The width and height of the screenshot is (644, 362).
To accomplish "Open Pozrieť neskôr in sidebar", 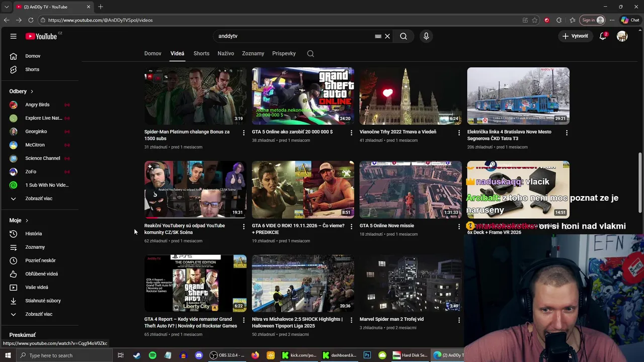I will (39, 260).
